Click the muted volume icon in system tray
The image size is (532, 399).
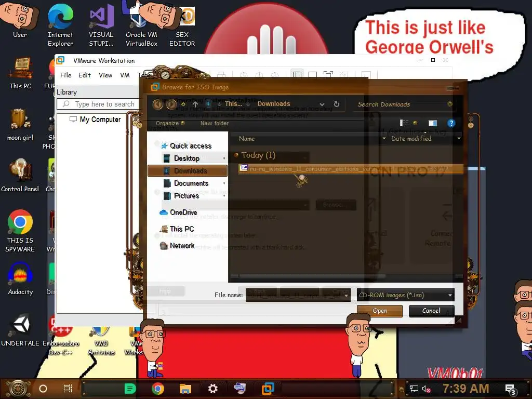[426, 389]
